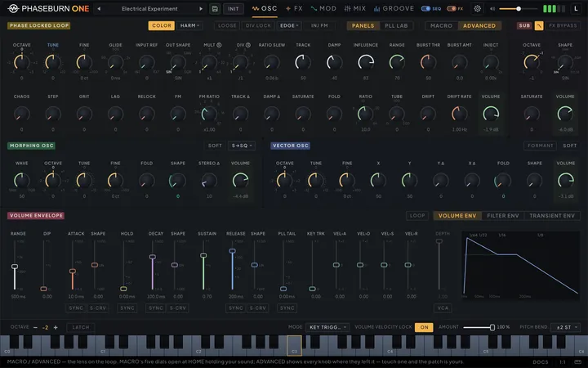588x368 pixels.
Task: Open the settings gear
Action: click(x=477, y=8)
